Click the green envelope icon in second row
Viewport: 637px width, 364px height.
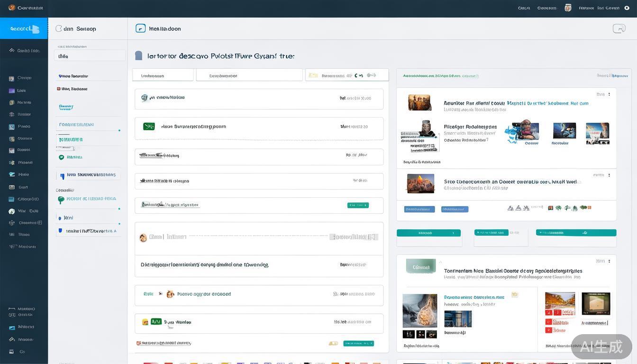(149, 127)
